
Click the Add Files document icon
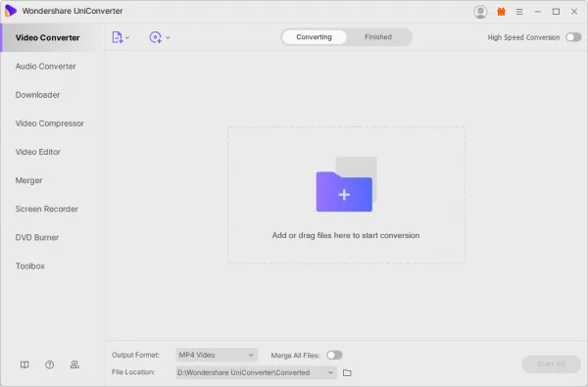point(117,37)
